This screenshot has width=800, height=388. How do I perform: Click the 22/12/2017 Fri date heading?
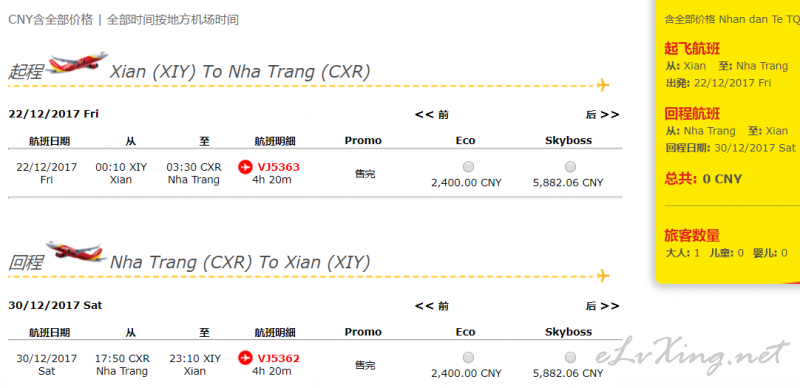(x=54, y=114)
